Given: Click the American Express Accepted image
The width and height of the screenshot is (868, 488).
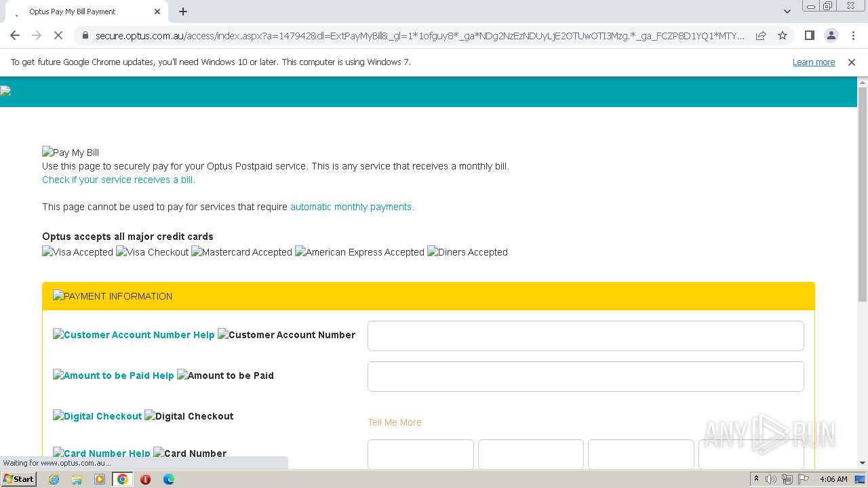Looking at the screenshot, I should click(x=359, y=252).
